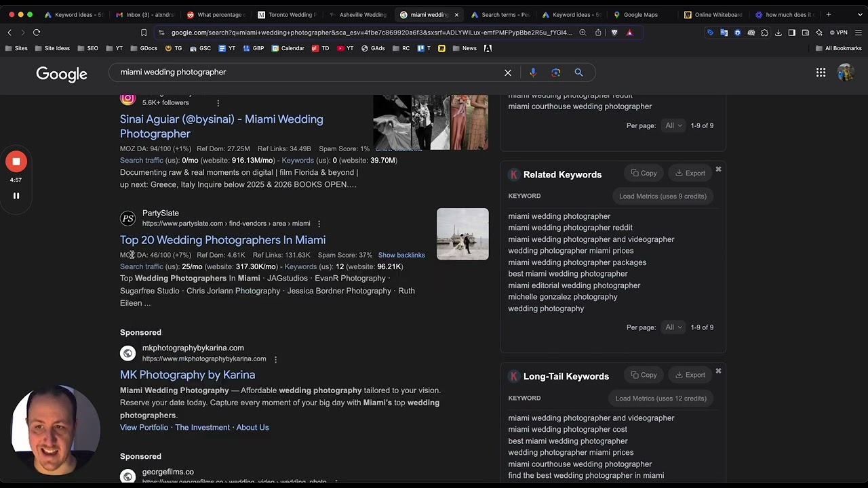868x488 pixels.
Task: Show backlinks for the PartySlate result
Action: [x=401, y=256]
